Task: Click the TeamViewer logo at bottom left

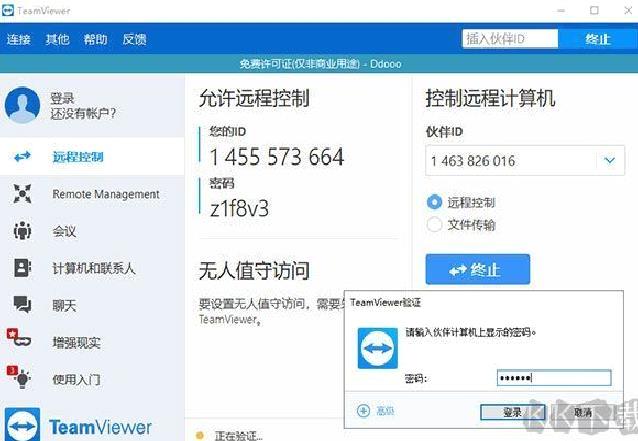Action: 78,425
